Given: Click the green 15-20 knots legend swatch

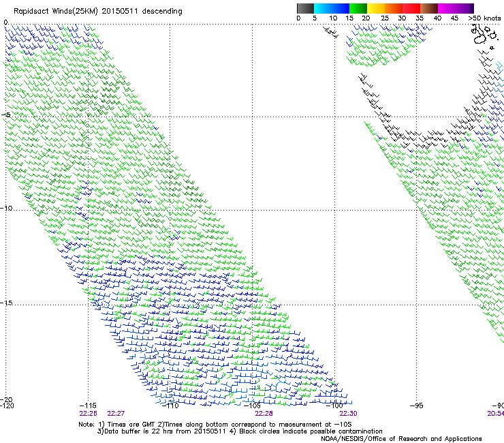Looking at the screenshot, I should click(x=358, y=8).
